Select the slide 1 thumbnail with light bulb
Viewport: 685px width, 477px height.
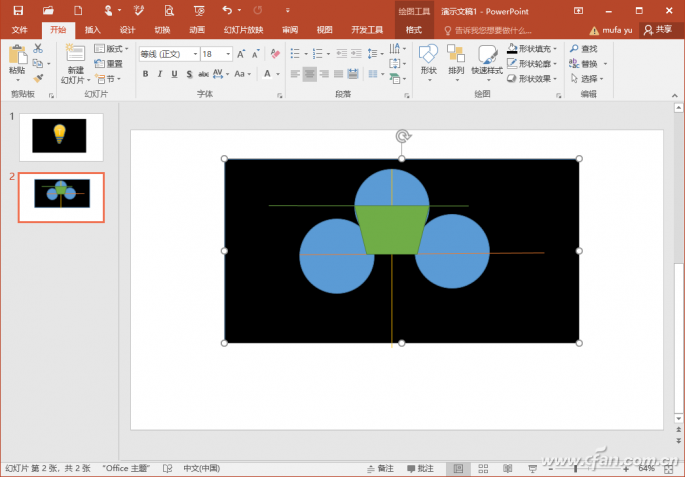[60, 137]
